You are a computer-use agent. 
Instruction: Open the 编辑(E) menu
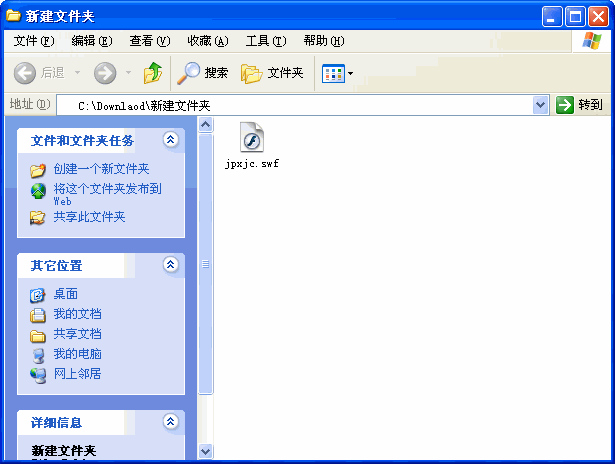(92, 41)
